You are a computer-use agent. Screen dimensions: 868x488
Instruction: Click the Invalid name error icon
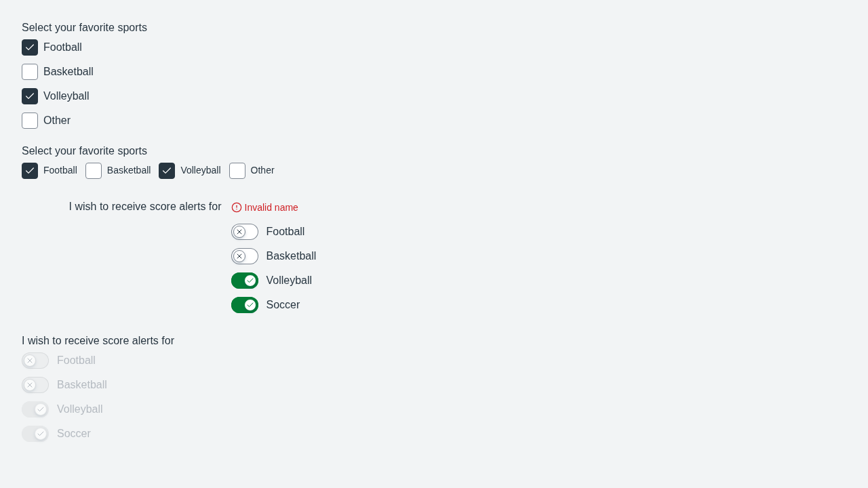point(237,207)
